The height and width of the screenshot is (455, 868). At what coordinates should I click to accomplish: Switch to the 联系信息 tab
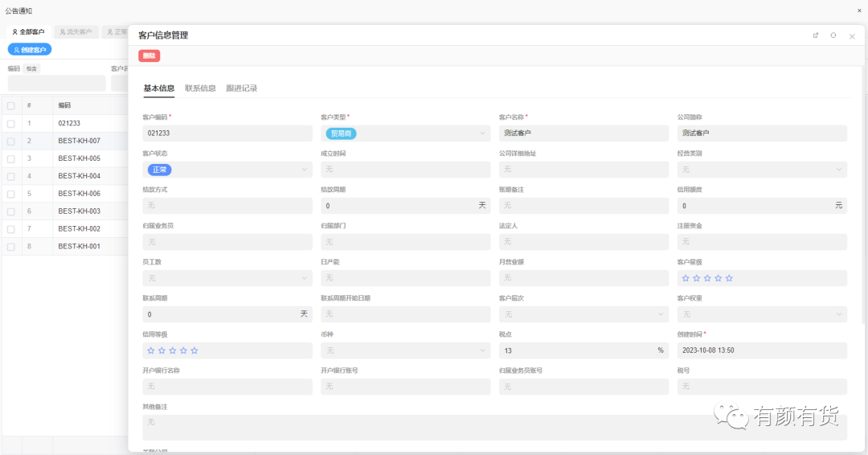coord(200,88)
